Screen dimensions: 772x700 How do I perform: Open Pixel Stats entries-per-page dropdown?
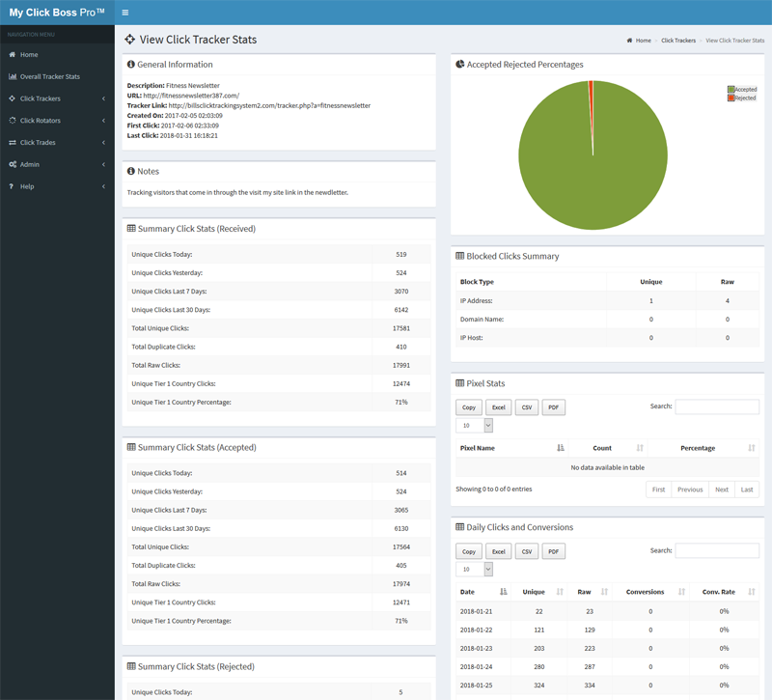(474, 426)
